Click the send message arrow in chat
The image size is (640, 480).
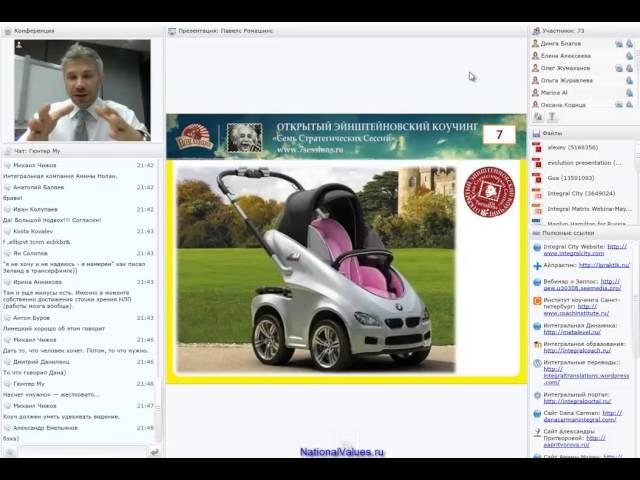pos(154,452)
